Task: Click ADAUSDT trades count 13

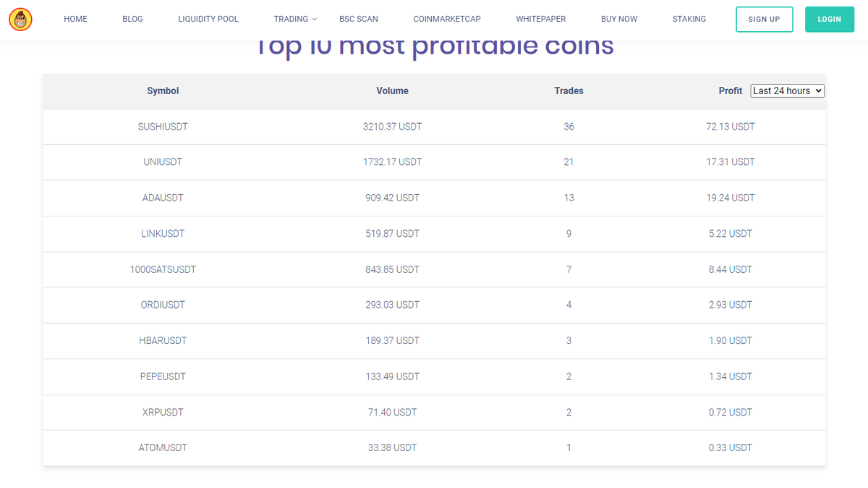Action: pos(569,198)
